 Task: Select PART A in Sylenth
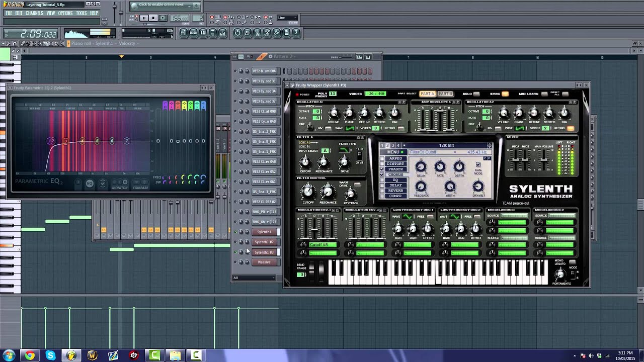427,94
